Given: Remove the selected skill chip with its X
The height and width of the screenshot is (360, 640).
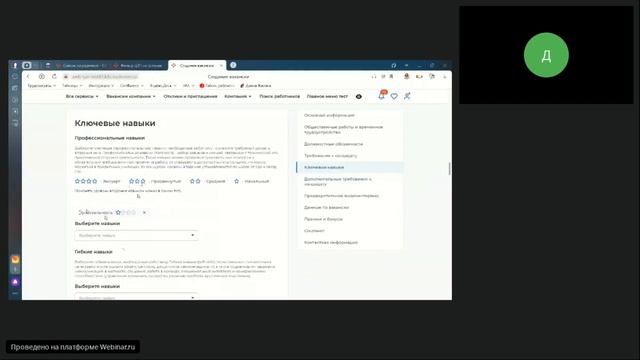Looking at the screenshot, I should click(x=144, y=213).
